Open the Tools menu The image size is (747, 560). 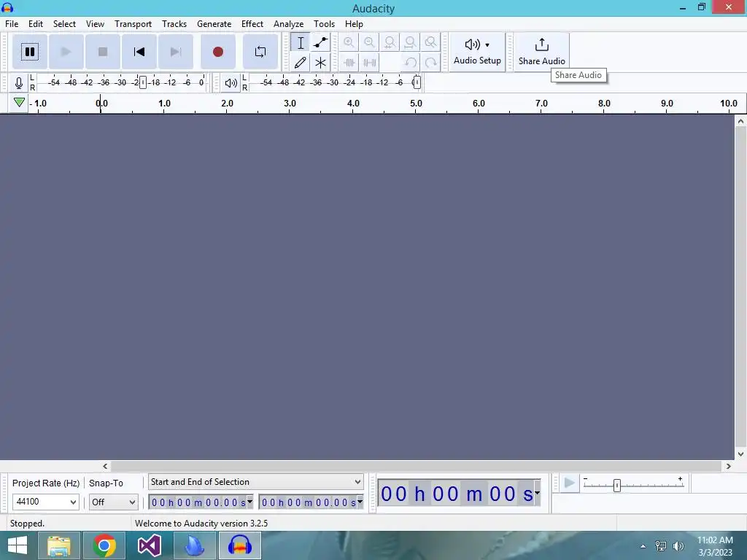click(325, 24)
